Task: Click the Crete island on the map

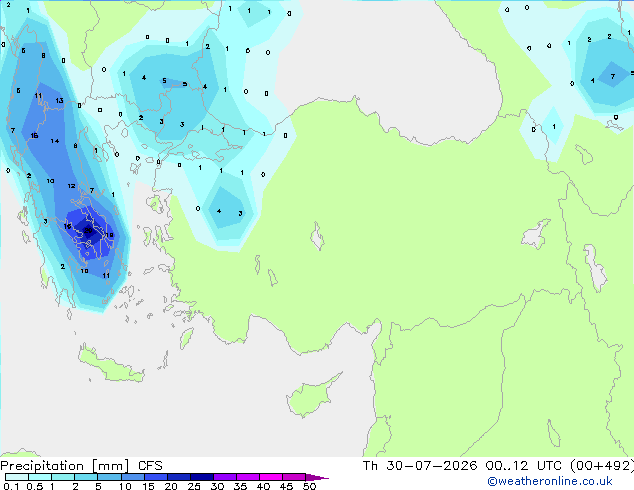Action: tap(111, 366)
